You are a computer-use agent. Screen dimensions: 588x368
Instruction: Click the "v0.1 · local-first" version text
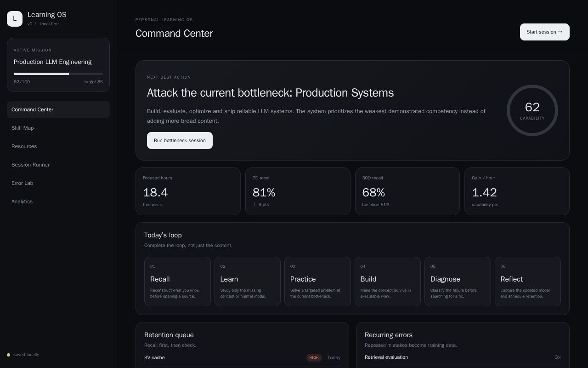[43, 24]
